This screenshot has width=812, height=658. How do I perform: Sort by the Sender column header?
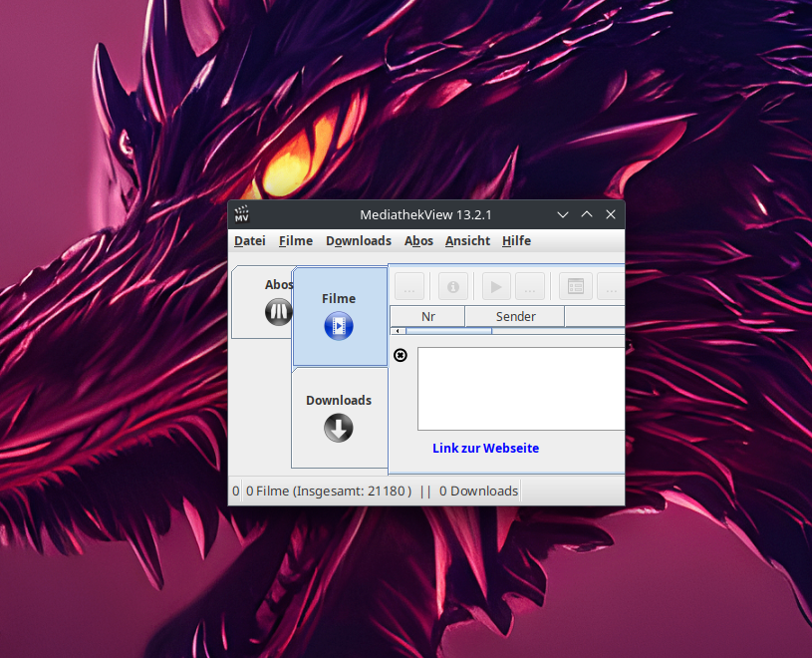(x=515, y=317)
